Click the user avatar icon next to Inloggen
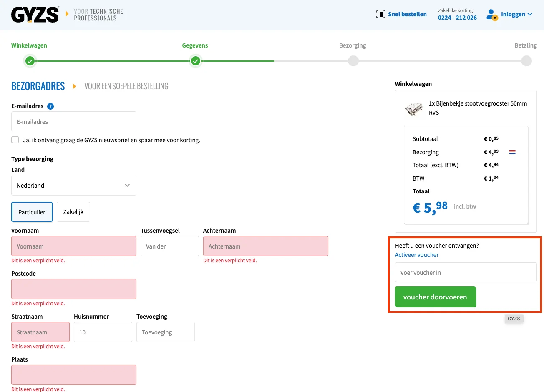This screenshot has width=544, height=392. [491, 14]
